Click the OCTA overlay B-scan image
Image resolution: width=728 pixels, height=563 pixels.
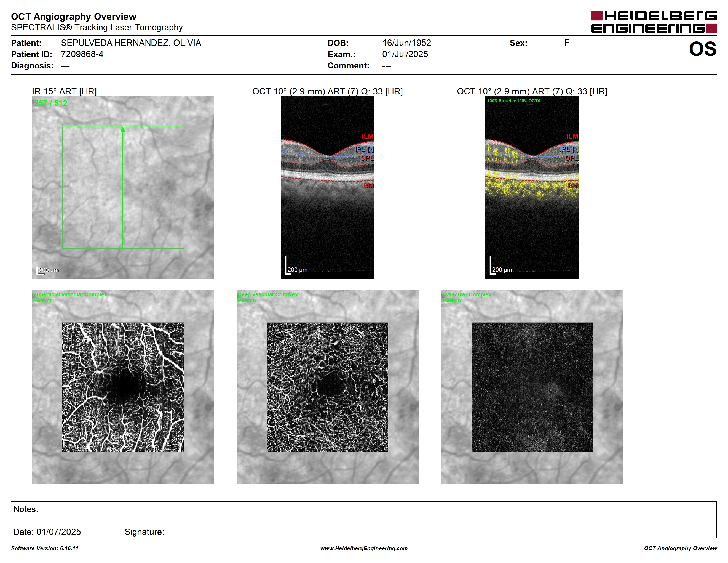point(532,187)
